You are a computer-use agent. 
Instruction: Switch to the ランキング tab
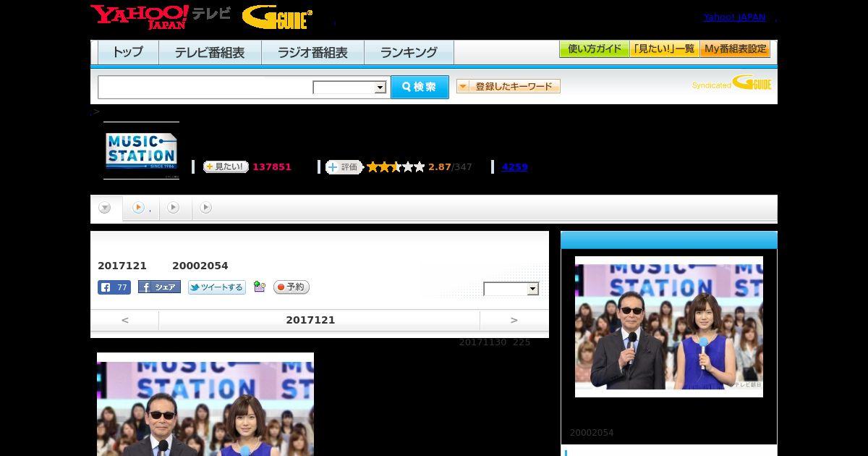409,52
